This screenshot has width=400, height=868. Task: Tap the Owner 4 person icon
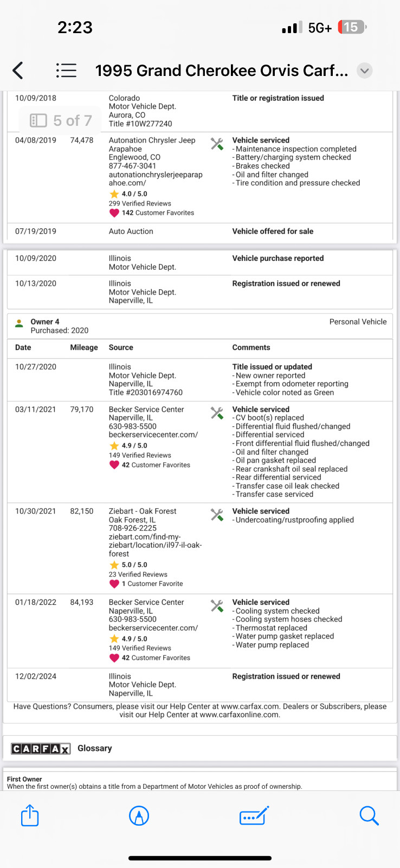pos(19,323)
